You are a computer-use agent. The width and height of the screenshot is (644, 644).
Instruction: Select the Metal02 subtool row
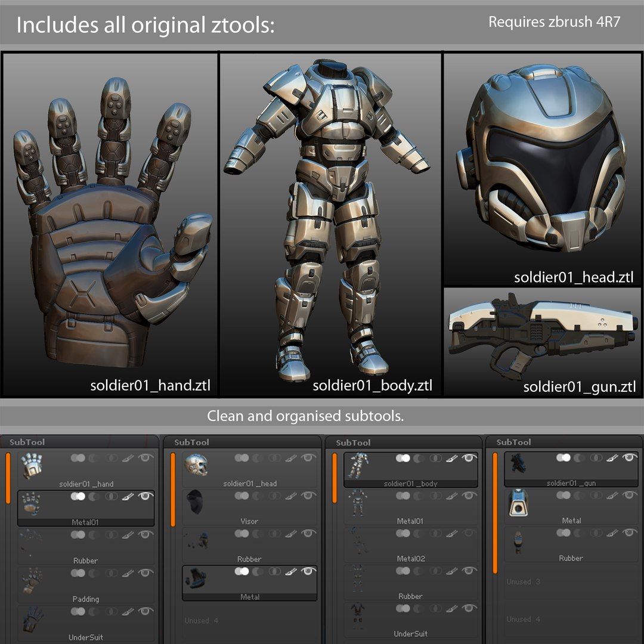411,545
